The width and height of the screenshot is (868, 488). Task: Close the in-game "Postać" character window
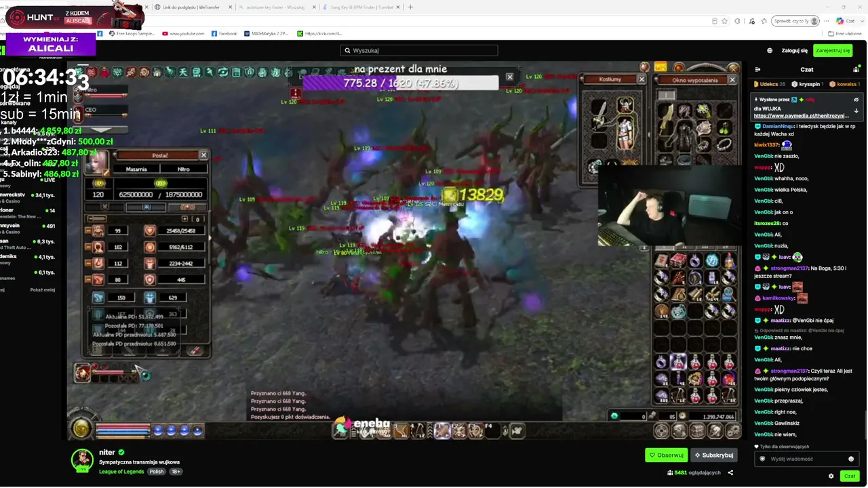click(x=203, y=155)
